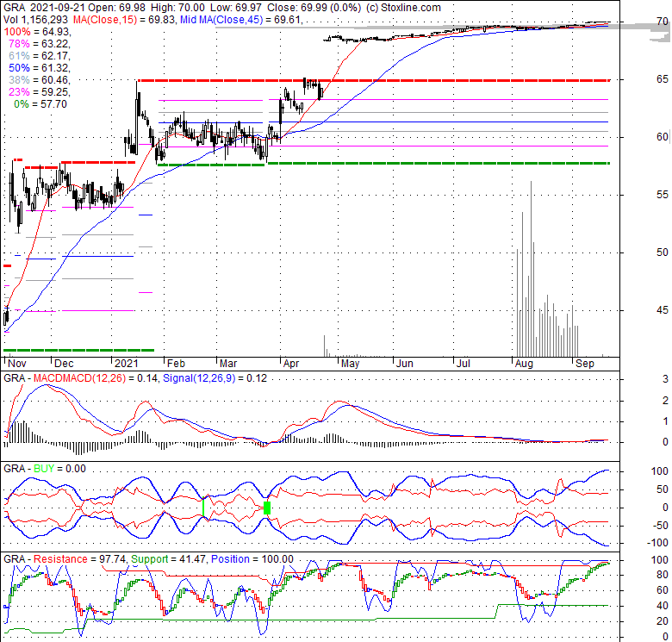Click the 'Apr' month label on time axis
Viewport: 672px width, 642px height.
291,364
